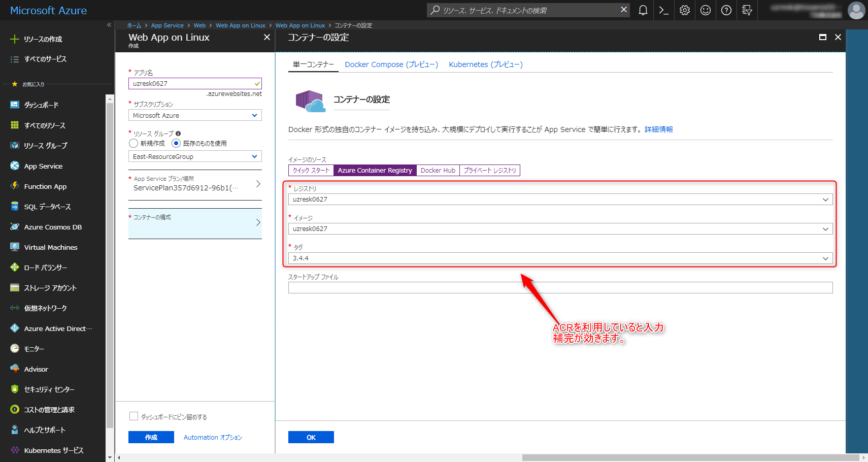Open the East-ResourceGroup dropdown
Screen dimensions: 868x462
195,156
